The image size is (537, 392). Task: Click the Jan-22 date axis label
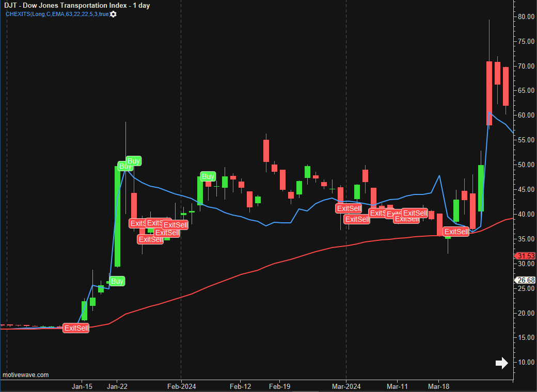pyautogui.click(x=117, y=386)
